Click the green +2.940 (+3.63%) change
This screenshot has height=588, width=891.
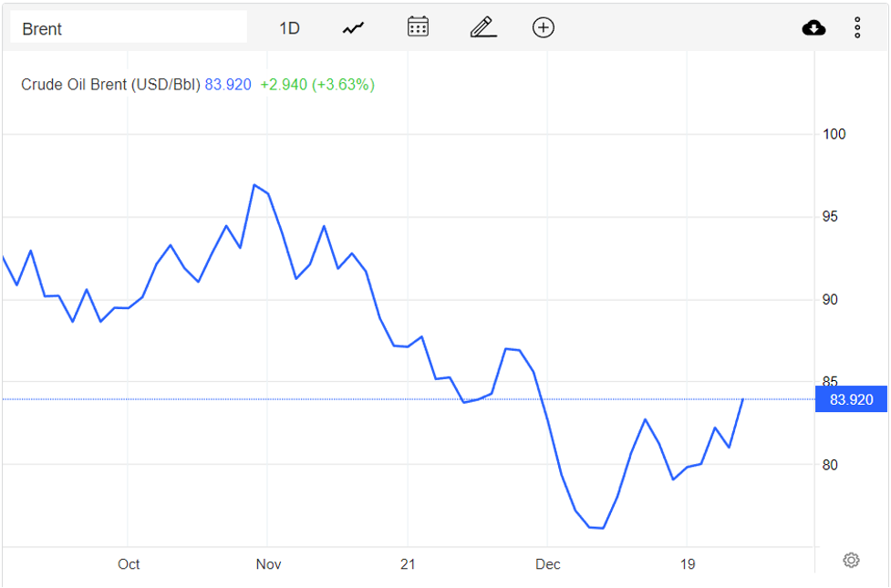click(x=316, y=85)
